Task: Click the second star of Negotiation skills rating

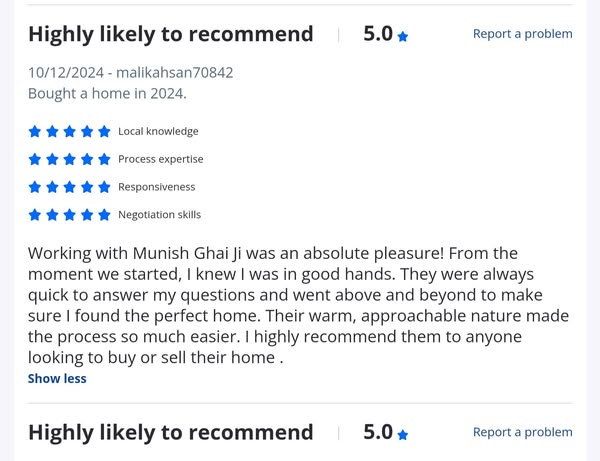Action: click(x=52, y=215)
